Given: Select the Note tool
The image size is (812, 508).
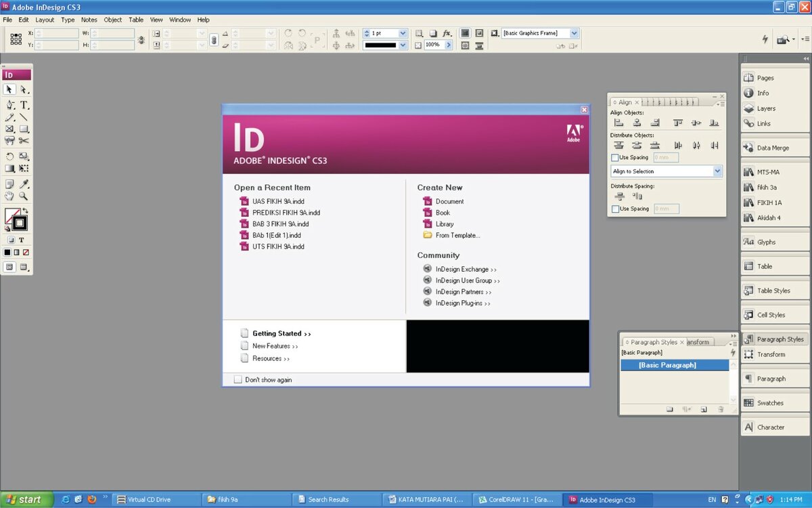Looking at the screenshot, I should point(9,184).
